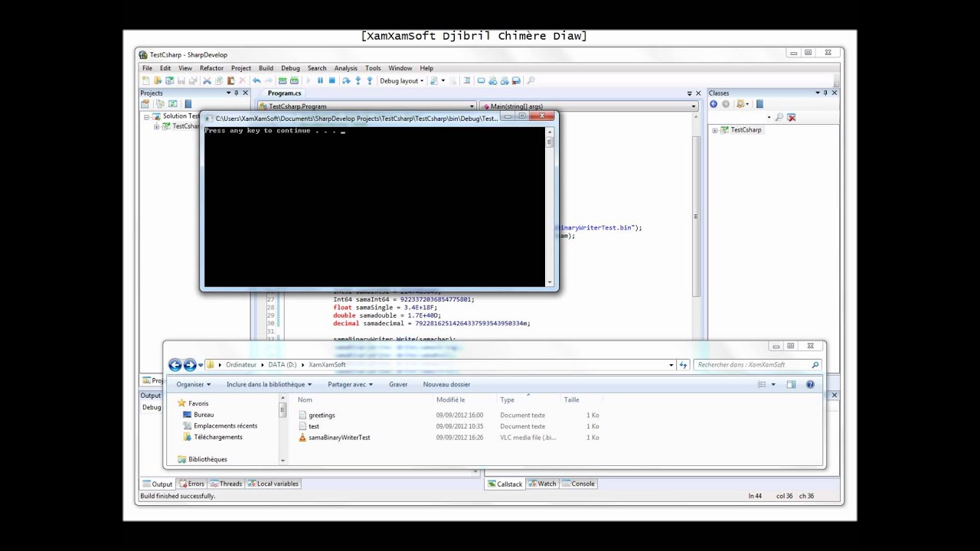Switch to the Callstack tab
980x551 pixels.
(x=505, y=484)
